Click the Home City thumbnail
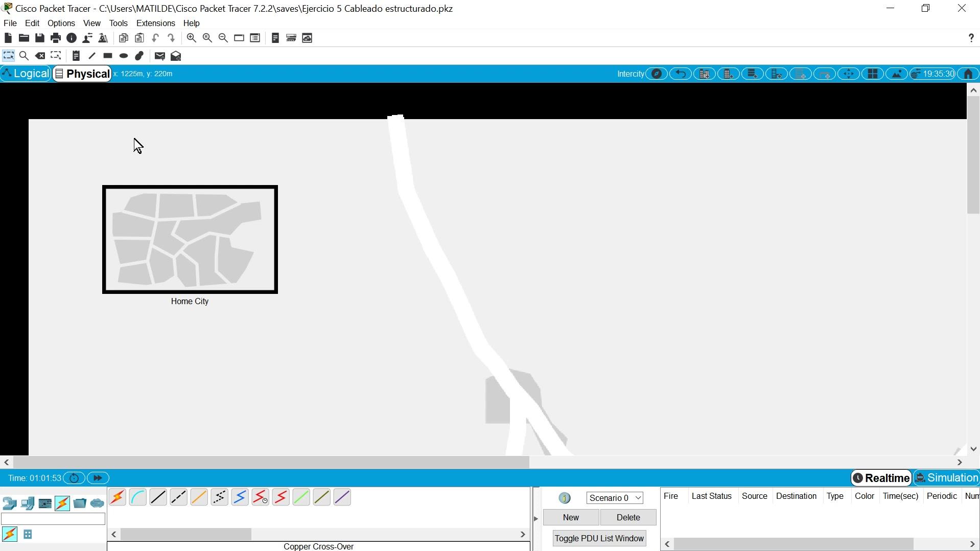The image size is (980, 551). (190, 240)
